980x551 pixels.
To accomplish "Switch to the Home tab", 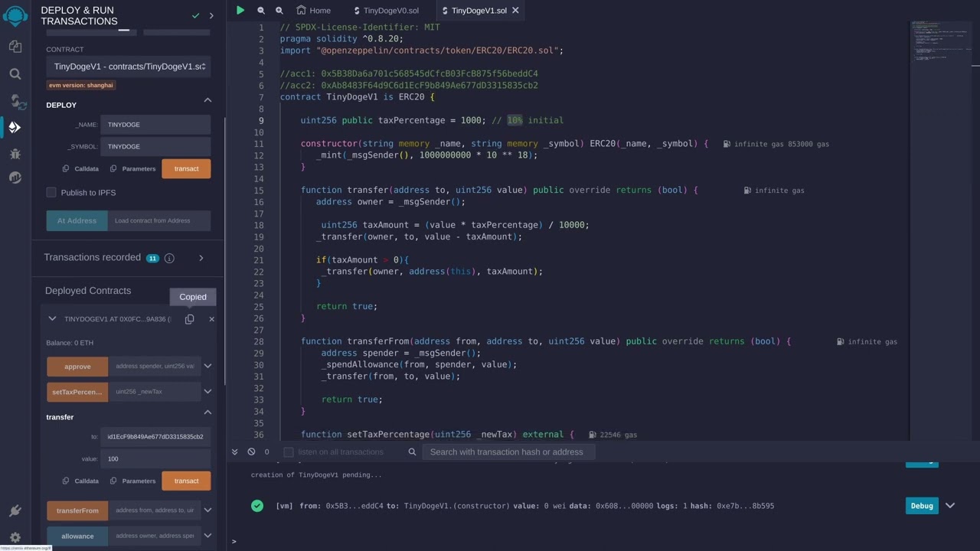I will pyautogui.click(x=314, y=11).
